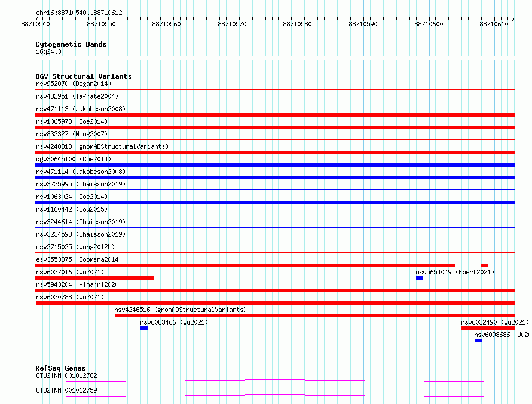Click the CTU2|NM_001012762 gene label
This screenshot has height=404, width=532.
66,375
